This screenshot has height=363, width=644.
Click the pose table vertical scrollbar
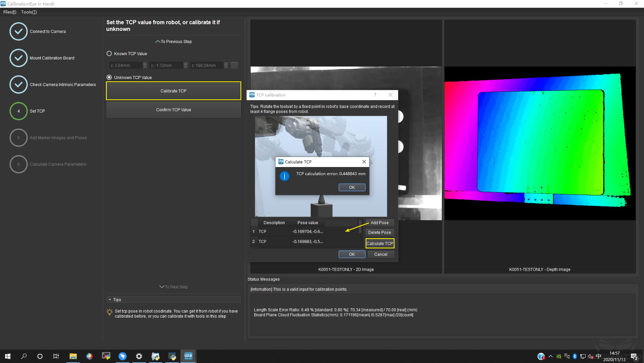click(x=360, y=227)
